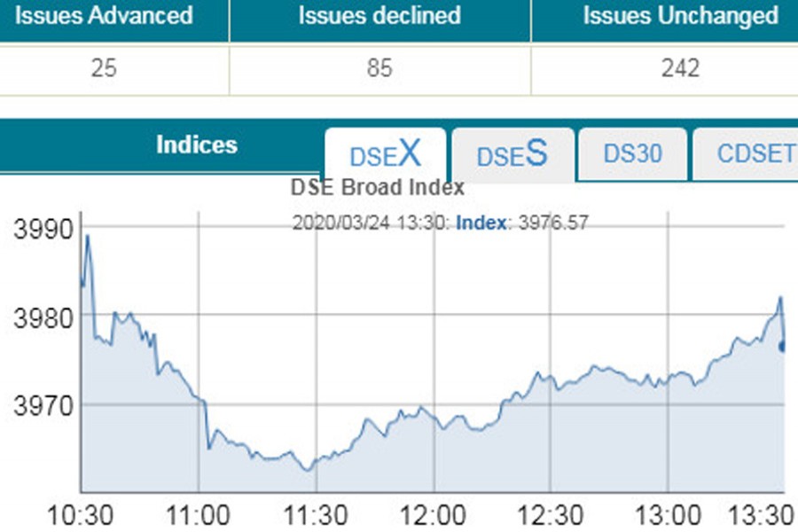Select the advanced issues value 25
The image size is (798, 532).
coord(104,68)
